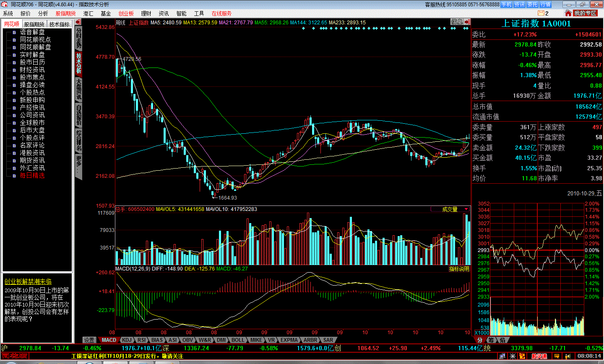The height and width of the screenshot is (364, 604).
Task: Select the MACD indicator tab
Action: coord(109,340)
